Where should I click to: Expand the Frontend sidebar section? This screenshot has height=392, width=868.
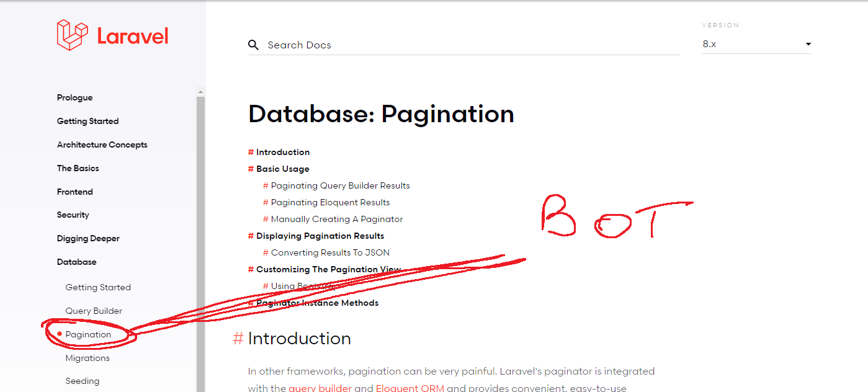75,192
